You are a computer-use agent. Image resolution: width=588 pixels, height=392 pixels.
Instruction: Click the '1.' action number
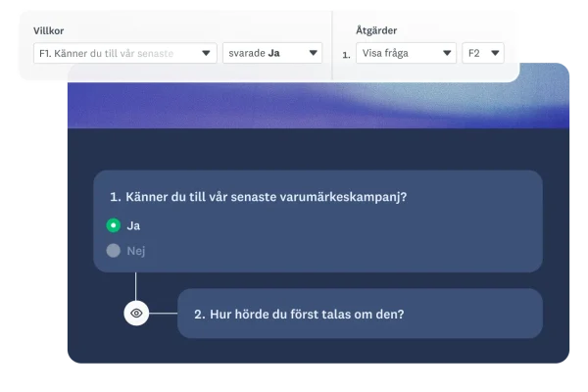pyautogui.click(x=346, y=55)
